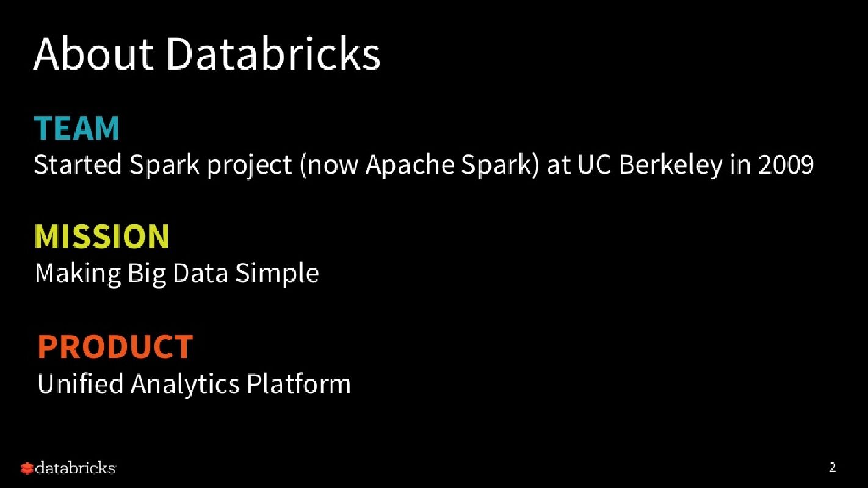Click the word Databricks in the slide title
This screenshot has width=868, height=488.
point(273,54)
